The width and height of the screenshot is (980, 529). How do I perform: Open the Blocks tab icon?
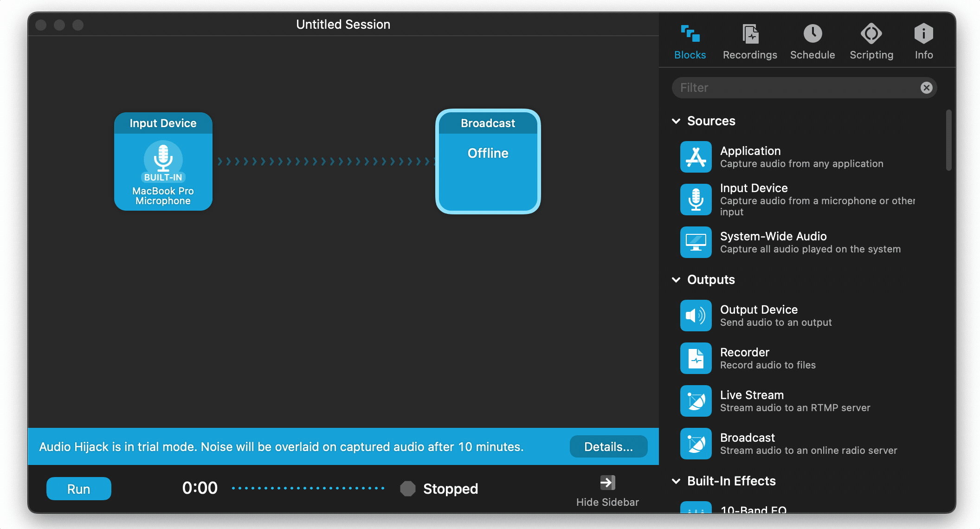(x=690, y=33)
